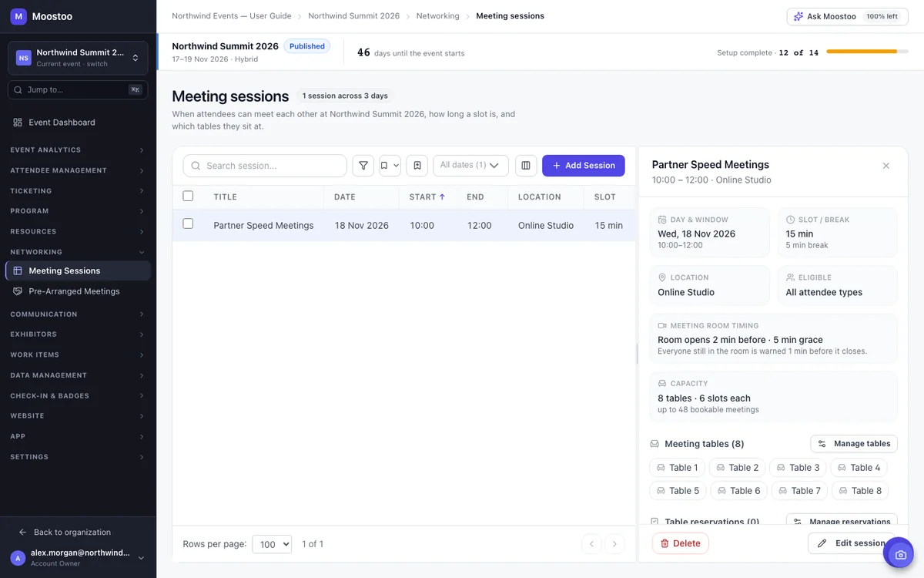Screen dimensions: 924x578
Task: Sort by the Start column header
Action: (427, 197)
